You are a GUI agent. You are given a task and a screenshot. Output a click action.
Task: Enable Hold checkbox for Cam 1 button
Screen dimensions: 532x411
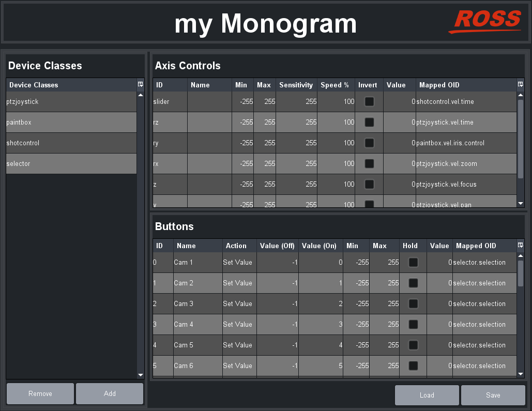[x=413, y=263]
